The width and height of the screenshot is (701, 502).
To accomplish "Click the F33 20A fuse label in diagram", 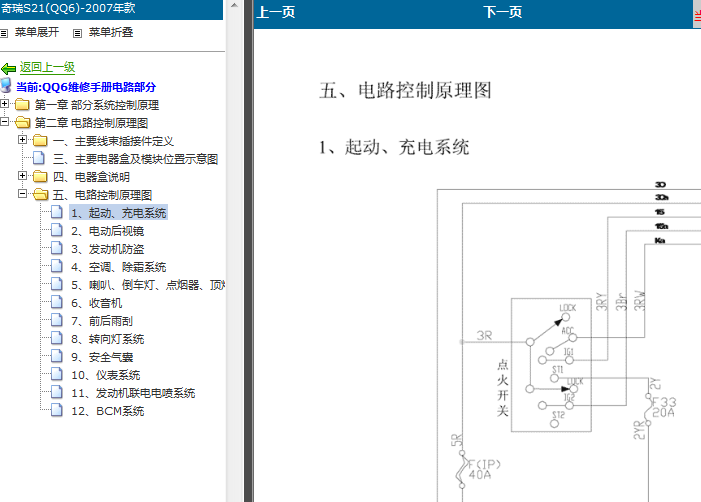I will [664, 407].
